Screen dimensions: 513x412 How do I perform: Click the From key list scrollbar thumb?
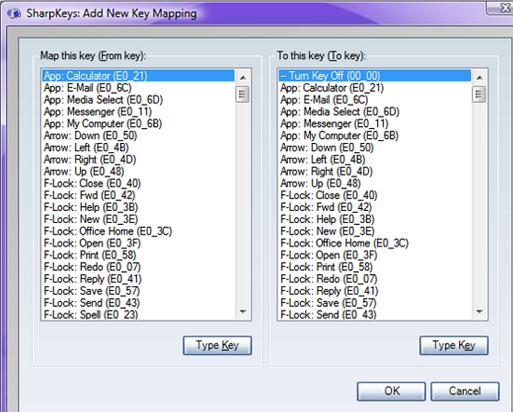pyautogui.click(x=243, y=95)
